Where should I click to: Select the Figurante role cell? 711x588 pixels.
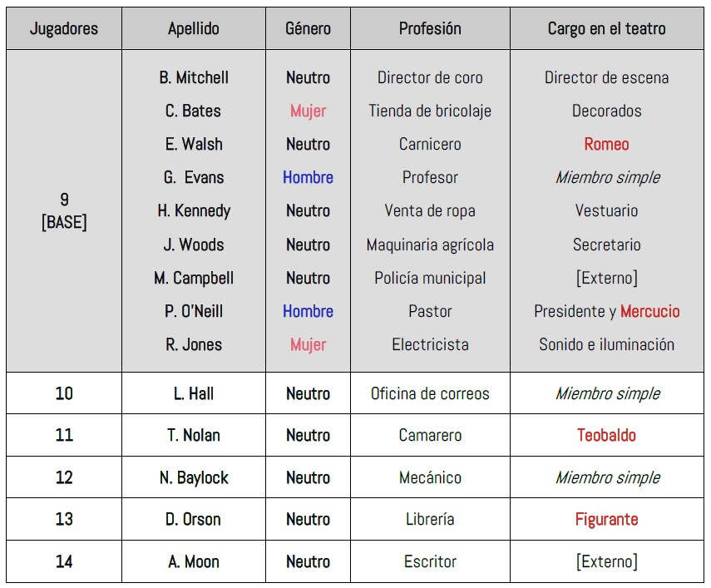point(606,519)
